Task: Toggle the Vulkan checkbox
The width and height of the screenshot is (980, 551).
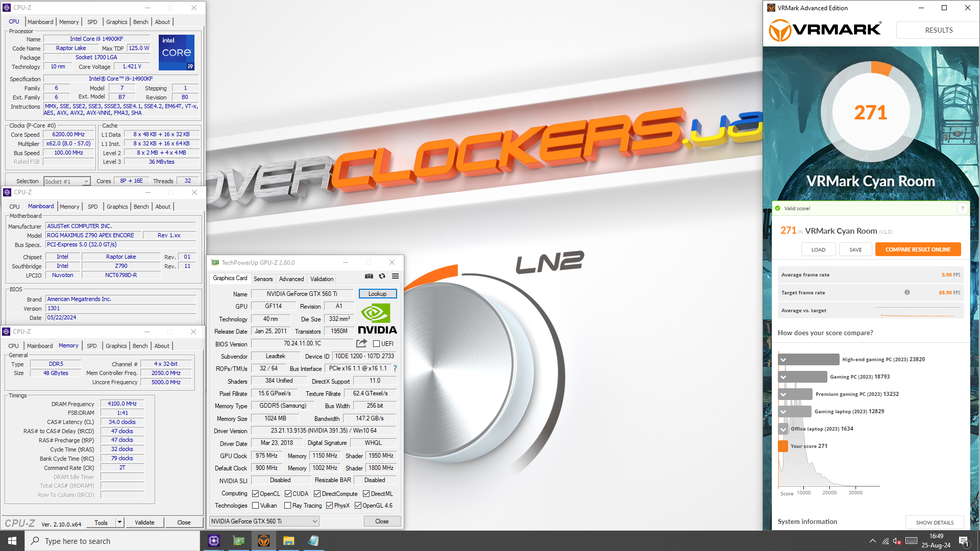Action: 255,506
